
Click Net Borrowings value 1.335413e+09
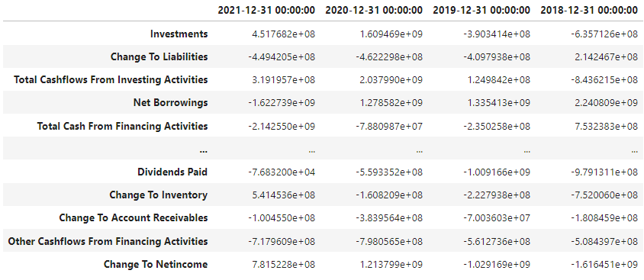pos(498,103)
